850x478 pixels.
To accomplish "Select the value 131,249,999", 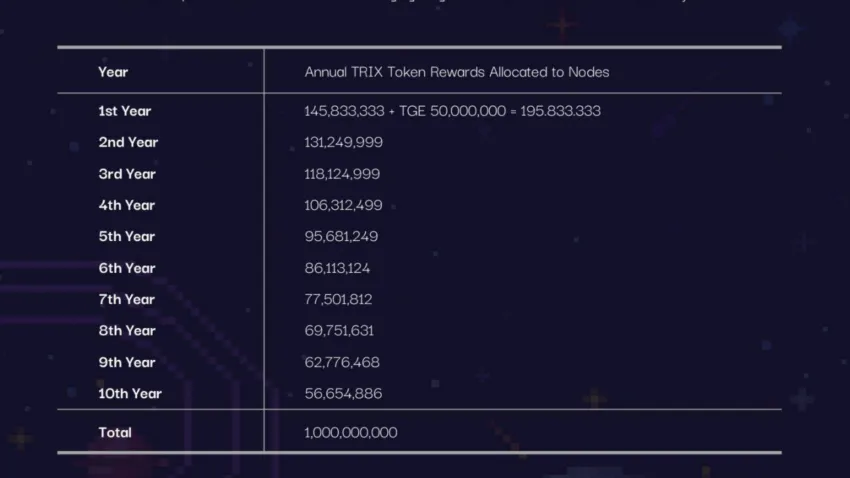I will [x=343, y=142].
